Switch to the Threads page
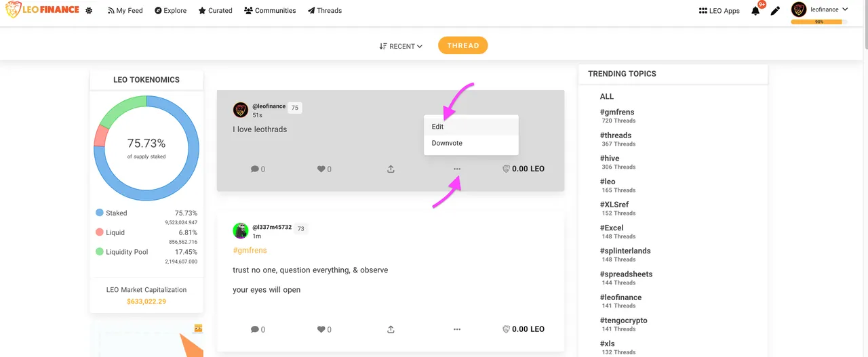The height and width of the screenshot is (357, 868). pyautogui.click(x=324, y=11)
